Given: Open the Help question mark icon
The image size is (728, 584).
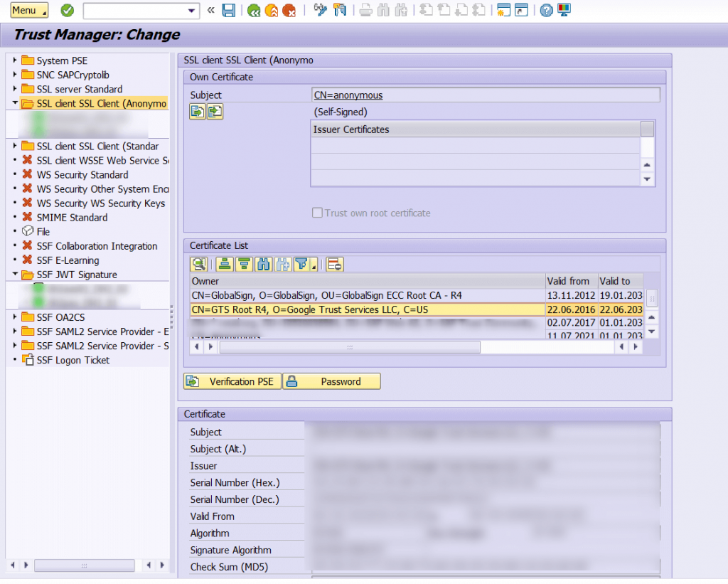Looking at the screenshot, I should (547, 10).
